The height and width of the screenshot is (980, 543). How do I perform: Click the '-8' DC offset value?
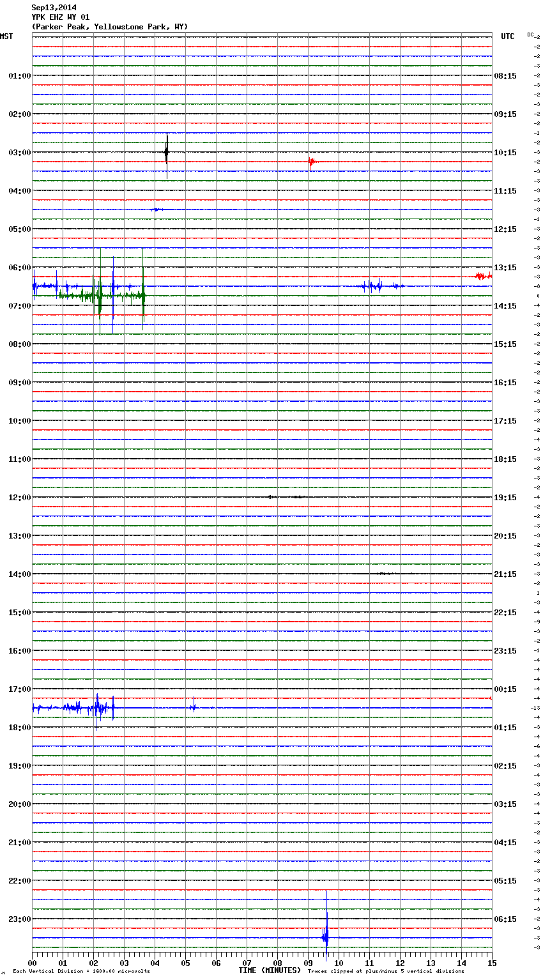click(537, 286)
